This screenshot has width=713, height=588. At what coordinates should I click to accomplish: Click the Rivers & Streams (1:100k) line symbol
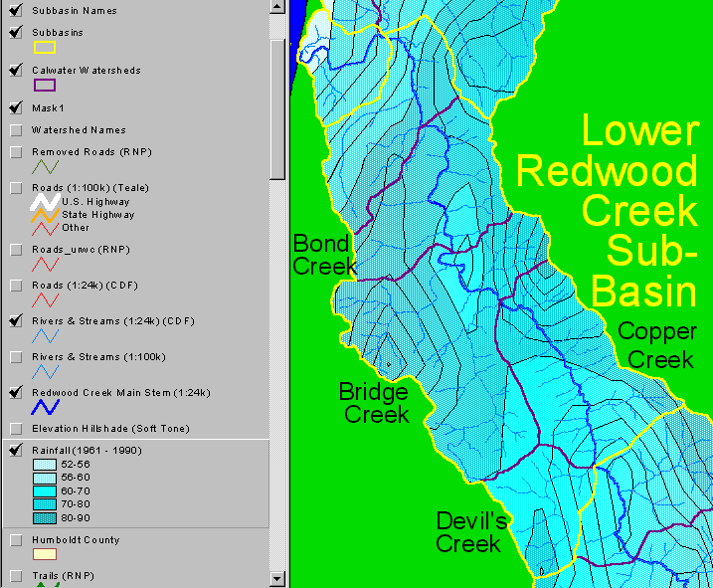[45, 372]
